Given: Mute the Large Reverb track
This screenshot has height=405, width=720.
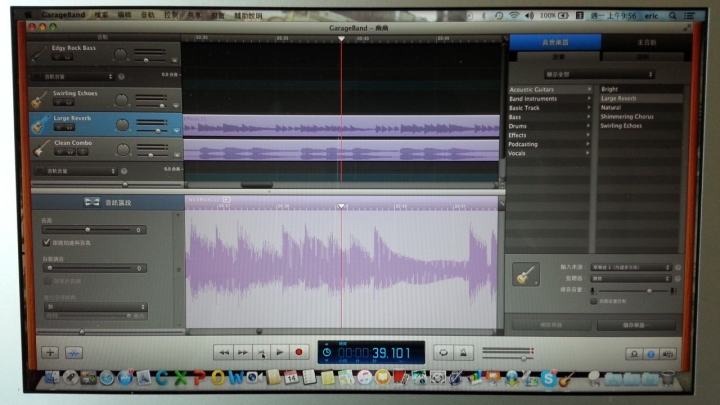Looking at the screenshot, I should 59,127.
